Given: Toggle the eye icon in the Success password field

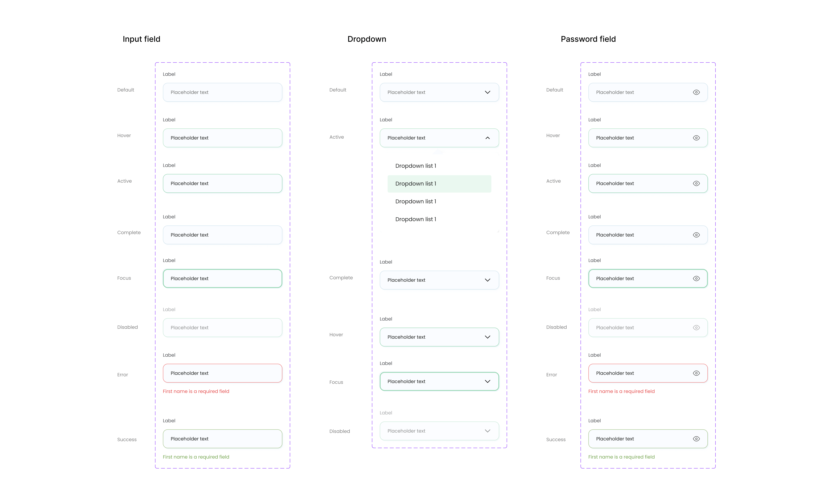Looking at the screenshot, I should click(696, 439).
